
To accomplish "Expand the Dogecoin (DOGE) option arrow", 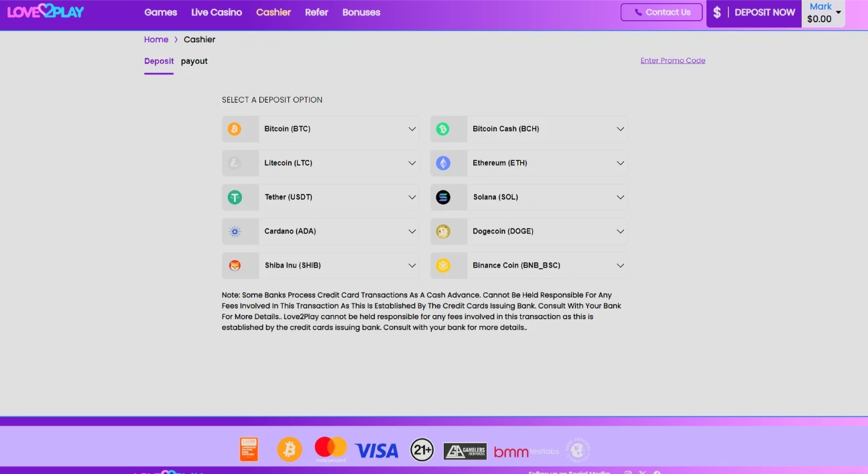I will click(621, 231).
